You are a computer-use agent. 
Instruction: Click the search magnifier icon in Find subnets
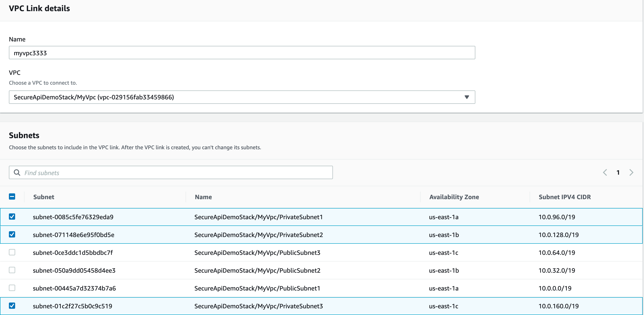[17, 173]
